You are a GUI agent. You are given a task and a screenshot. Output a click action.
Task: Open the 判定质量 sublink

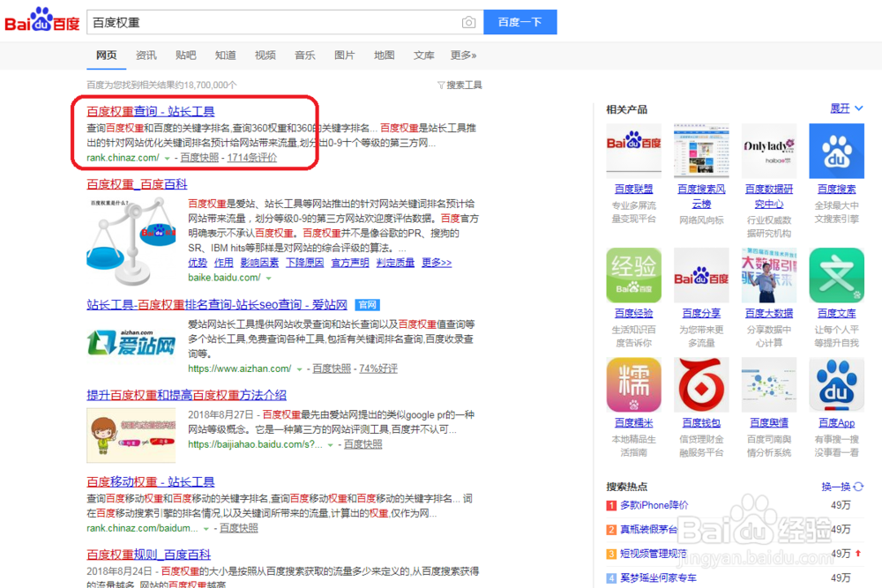(x=395, y=263)
